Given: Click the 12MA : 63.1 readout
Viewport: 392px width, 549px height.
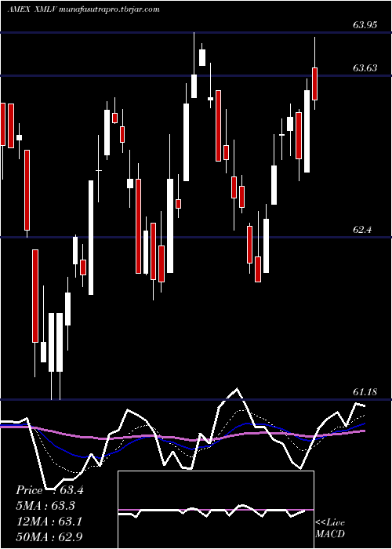Looking at the screenshot, I should (49, 522).
